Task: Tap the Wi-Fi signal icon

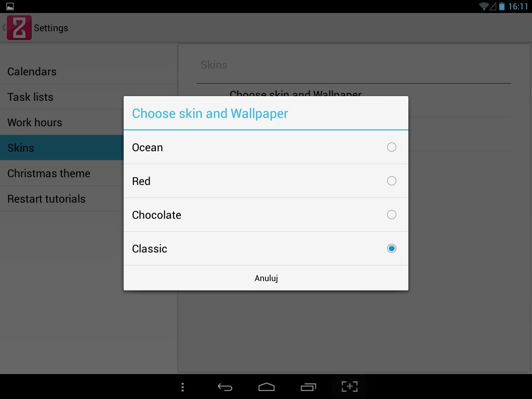Action: point(484,6)
